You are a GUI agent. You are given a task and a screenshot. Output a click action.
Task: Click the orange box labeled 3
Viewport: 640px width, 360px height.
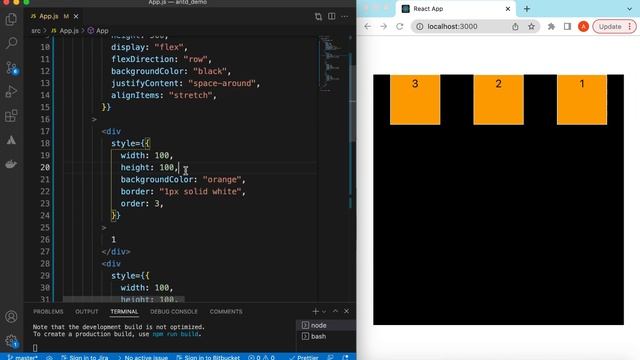(x=415, y=100)
